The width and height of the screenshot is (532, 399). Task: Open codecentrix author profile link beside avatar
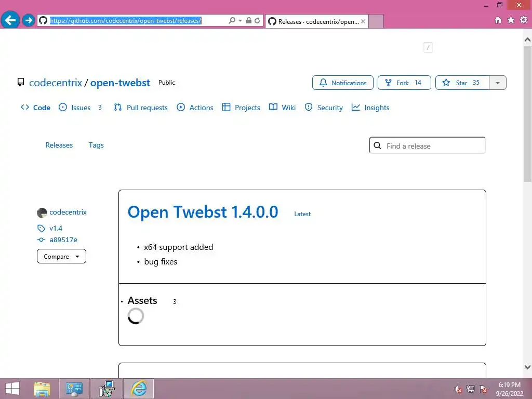[68, 212]
